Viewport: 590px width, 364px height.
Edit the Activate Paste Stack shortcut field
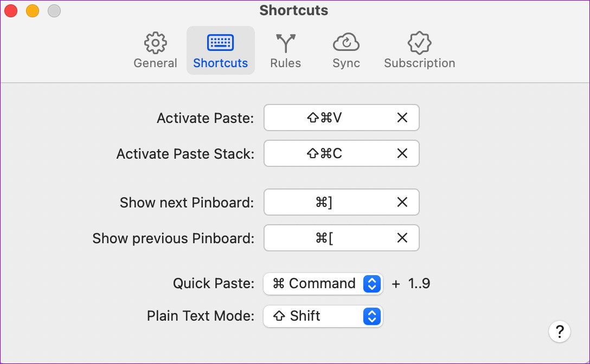click(x=341, y=153)
